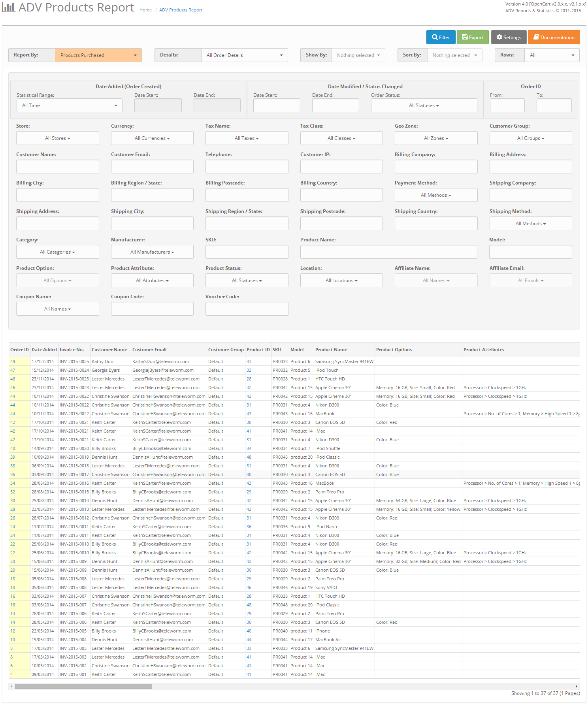Click horizontal scrollbar thumb under the table
Screen dimensions: 588x704
pyautogui.click(x=83, y=686)
